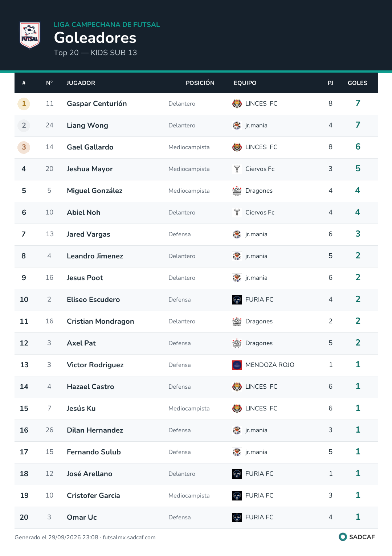Click the POSICIÓN column header
The image size is (392, 556).
click(x=200, y=83)
